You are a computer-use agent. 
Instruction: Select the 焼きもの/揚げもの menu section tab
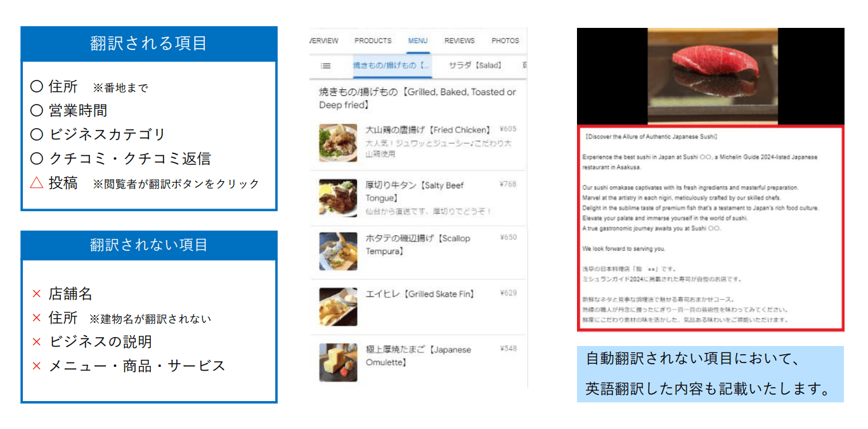(391, 65)
